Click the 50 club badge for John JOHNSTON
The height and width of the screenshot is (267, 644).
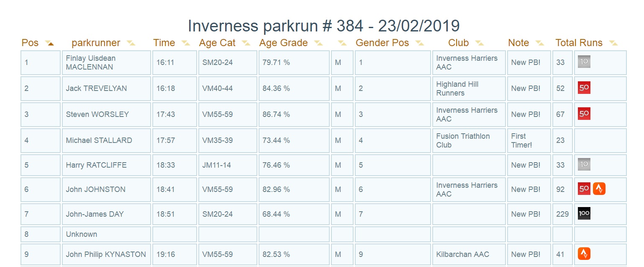(x=584, y=189)
